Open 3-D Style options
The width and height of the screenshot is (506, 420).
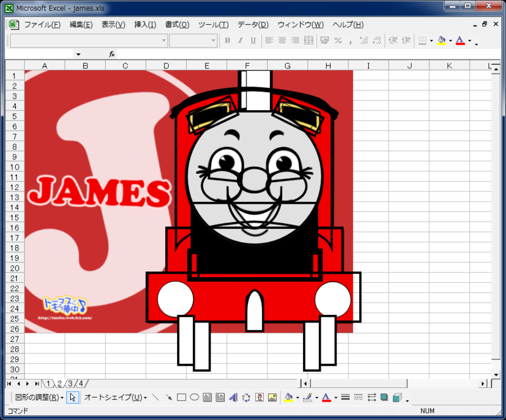[397, 397]
